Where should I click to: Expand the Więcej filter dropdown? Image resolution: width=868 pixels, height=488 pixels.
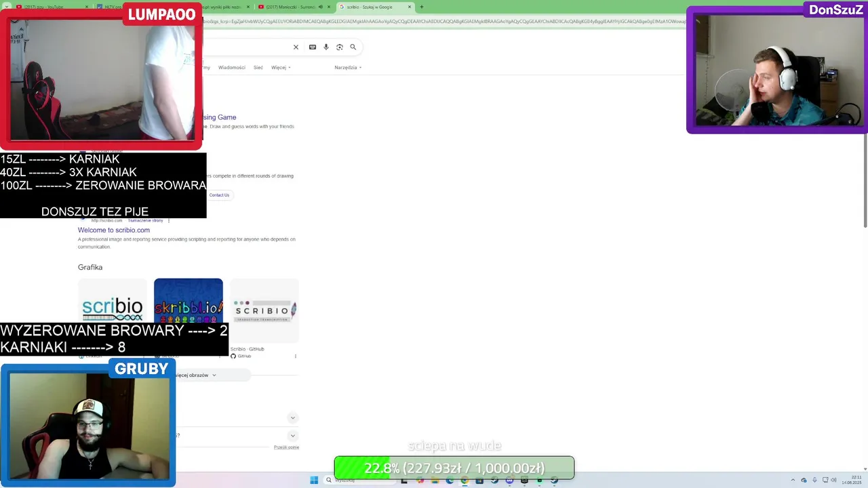(281, 68)
